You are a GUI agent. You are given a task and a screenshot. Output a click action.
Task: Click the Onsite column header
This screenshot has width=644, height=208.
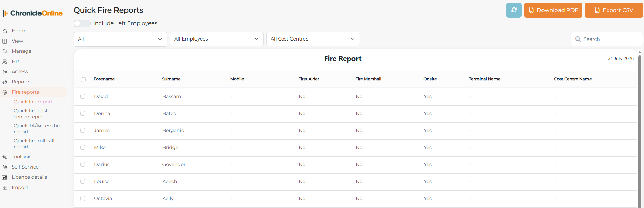click(x=430, y=79)
